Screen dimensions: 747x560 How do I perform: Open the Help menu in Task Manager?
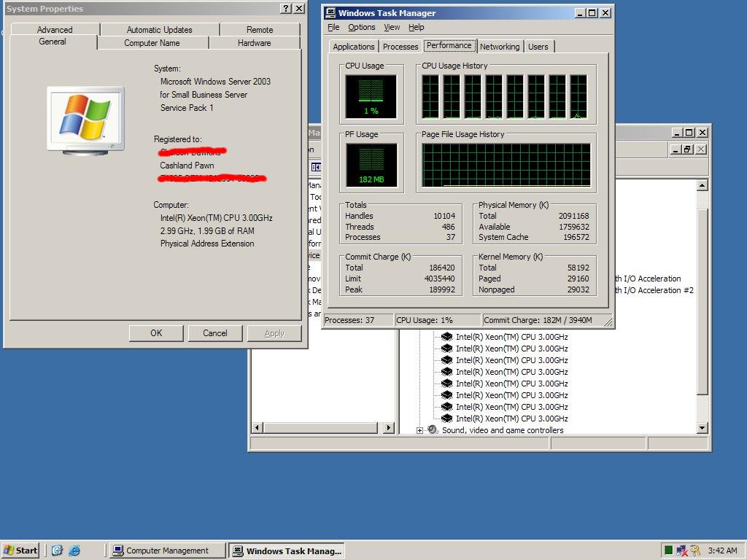417,27
